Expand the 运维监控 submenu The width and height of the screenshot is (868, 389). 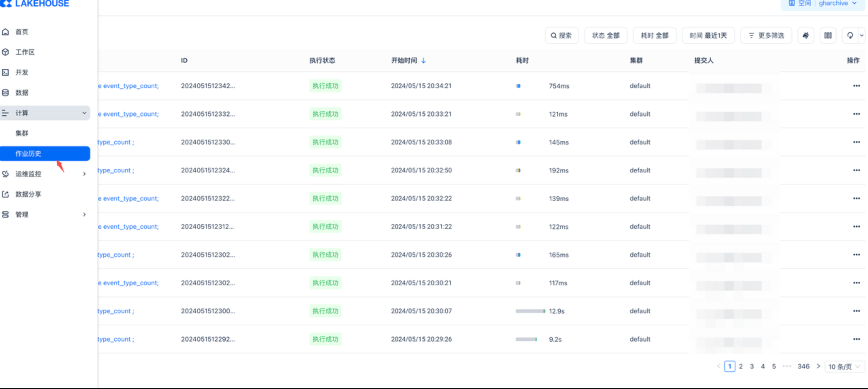click(84, 174)
